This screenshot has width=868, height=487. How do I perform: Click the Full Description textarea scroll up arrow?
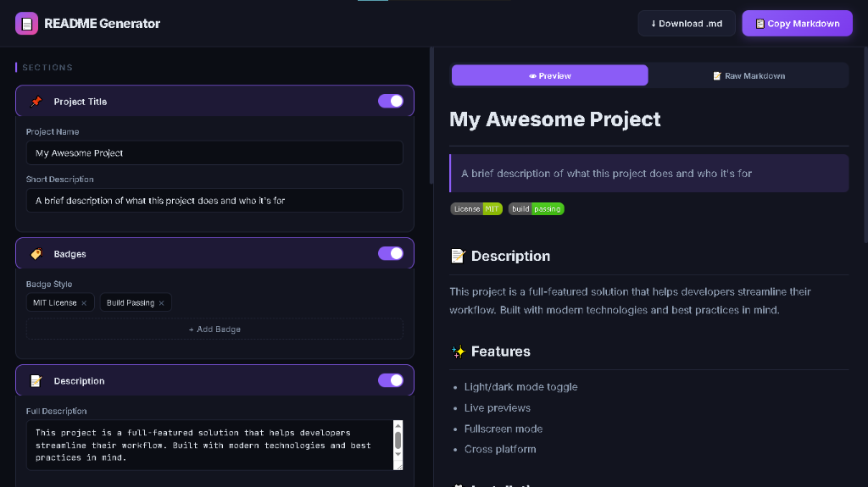pos(398,426)
